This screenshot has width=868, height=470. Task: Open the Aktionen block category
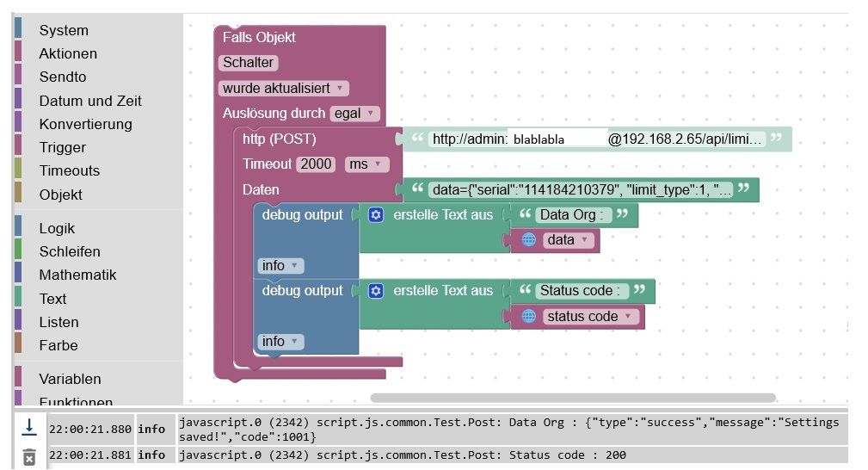point(68,53)
